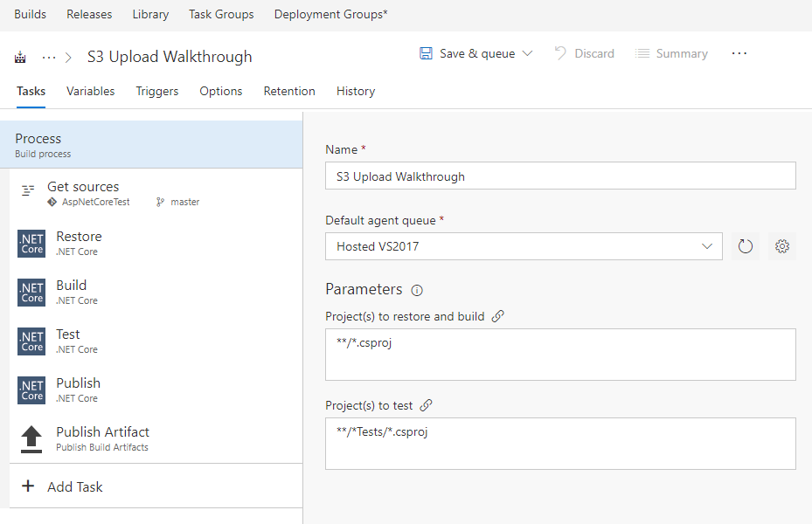Switch to the Options tab
This screenshot has height=524, width=812.
click(x=221, y=91)
